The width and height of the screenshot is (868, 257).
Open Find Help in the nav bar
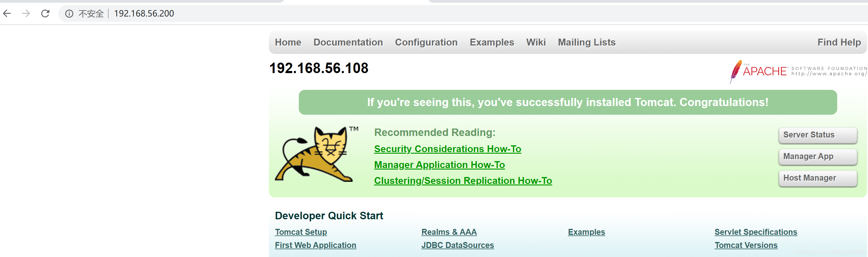(839, 42)
